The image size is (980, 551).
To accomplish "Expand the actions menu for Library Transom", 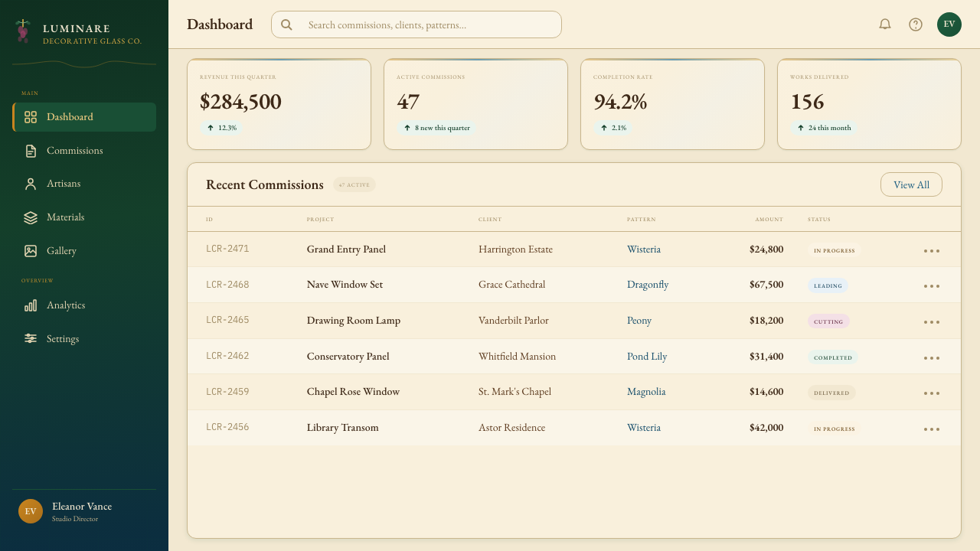I will [932, 429].
